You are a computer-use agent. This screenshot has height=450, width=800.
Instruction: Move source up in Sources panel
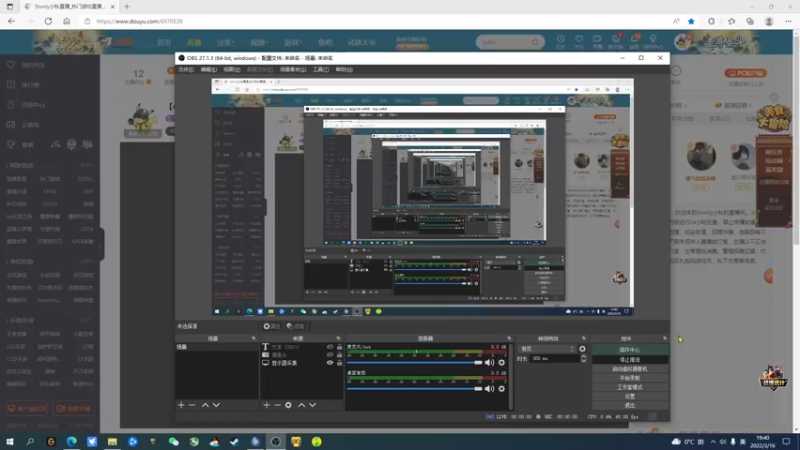302,405
